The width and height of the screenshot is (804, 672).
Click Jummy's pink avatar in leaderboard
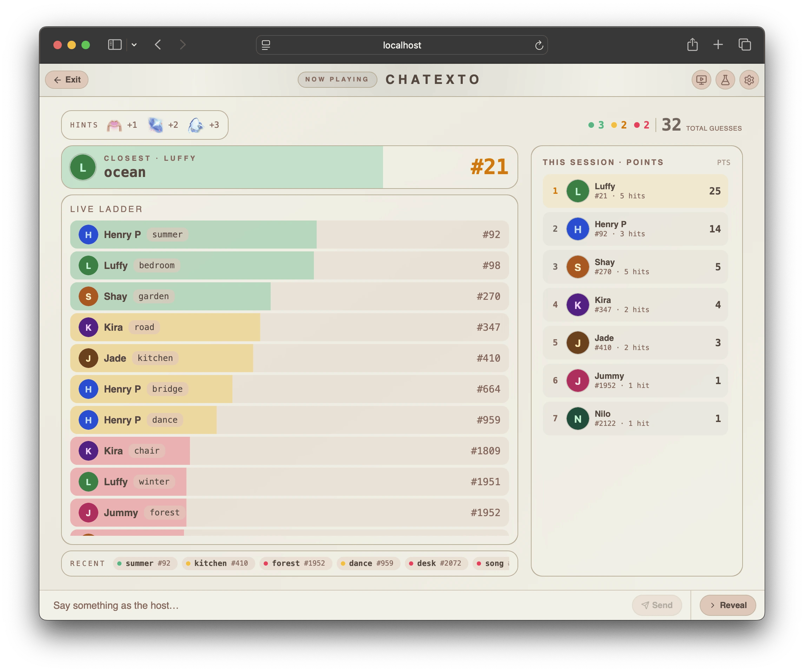tap(577, 381)
